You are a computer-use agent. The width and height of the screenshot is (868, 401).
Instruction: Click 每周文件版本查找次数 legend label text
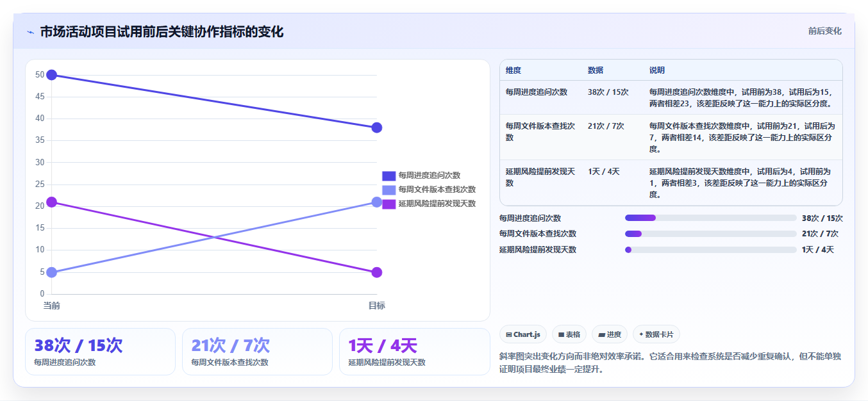pyautogui.click(x=437, y=190)
